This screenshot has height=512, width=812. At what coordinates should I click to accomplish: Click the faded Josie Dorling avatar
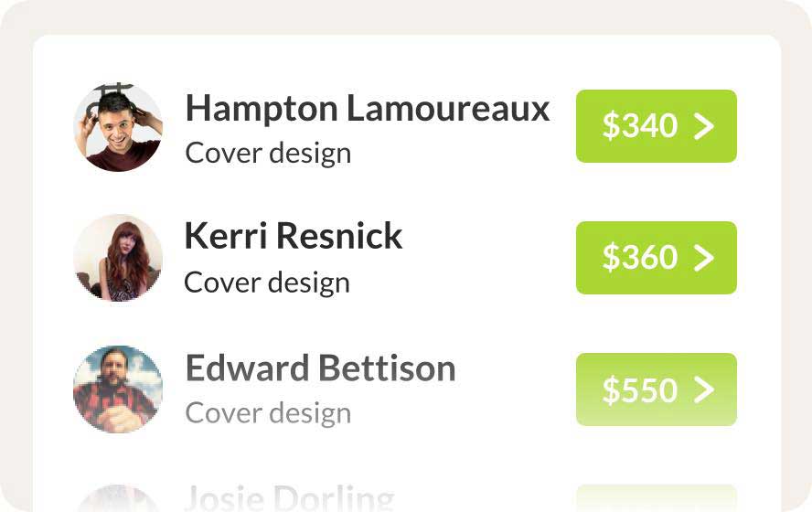(x=118, y=500)
